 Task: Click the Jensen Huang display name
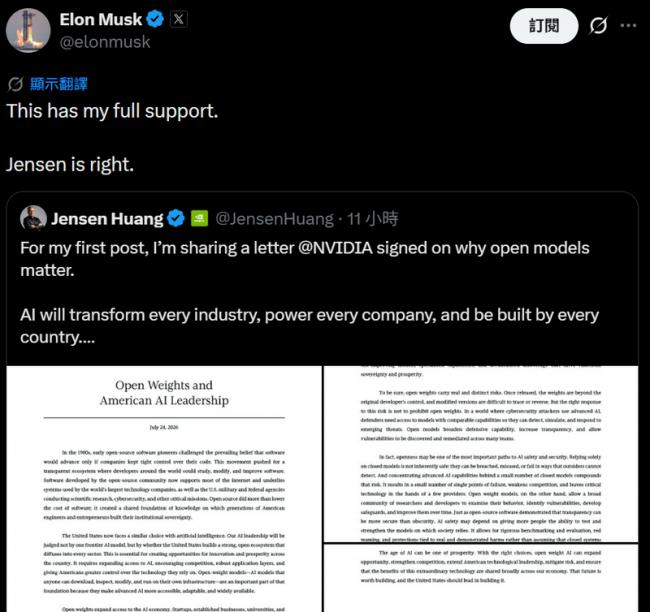coord(107,219)
